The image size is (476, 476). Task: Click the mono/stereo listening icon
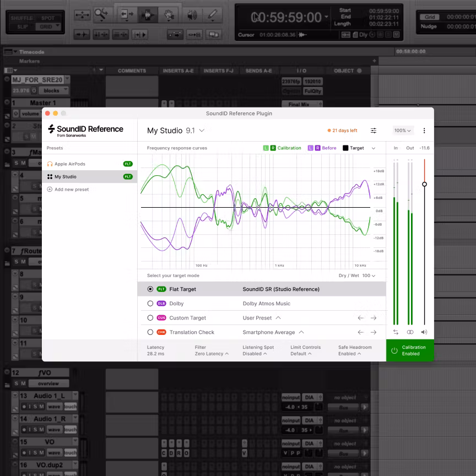409,332
